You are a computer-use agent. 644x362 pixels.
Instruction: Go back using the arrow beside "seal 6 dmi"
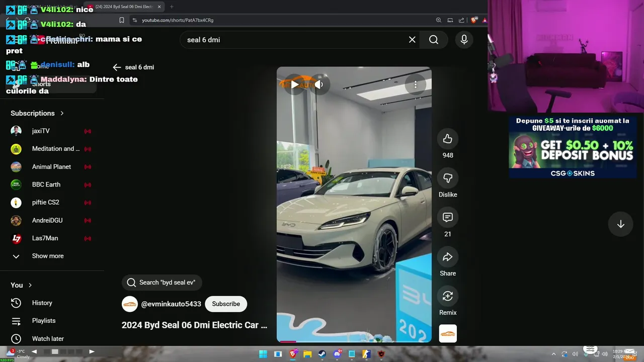click(117, 67)
